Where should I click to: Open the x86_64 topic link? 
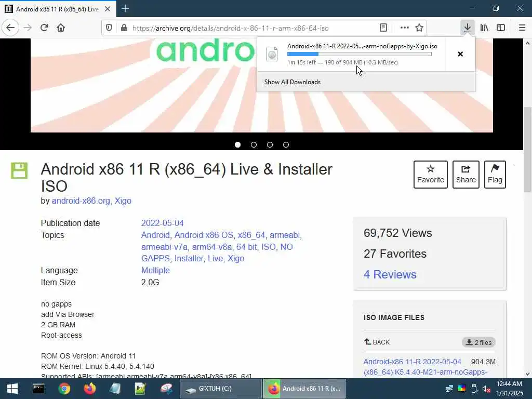tap(251, 235)
